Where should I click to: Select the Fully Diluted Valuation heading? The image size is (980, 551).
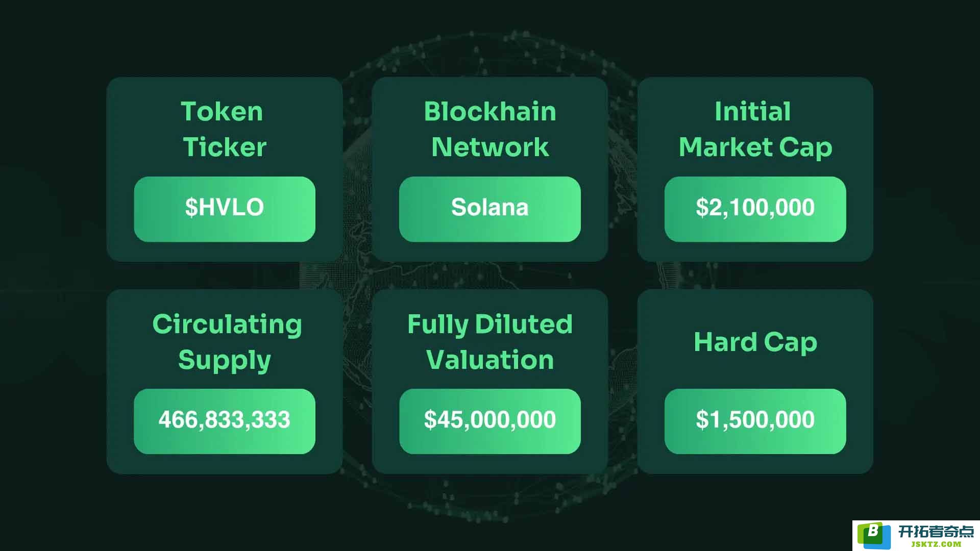(x=490, y=342)
